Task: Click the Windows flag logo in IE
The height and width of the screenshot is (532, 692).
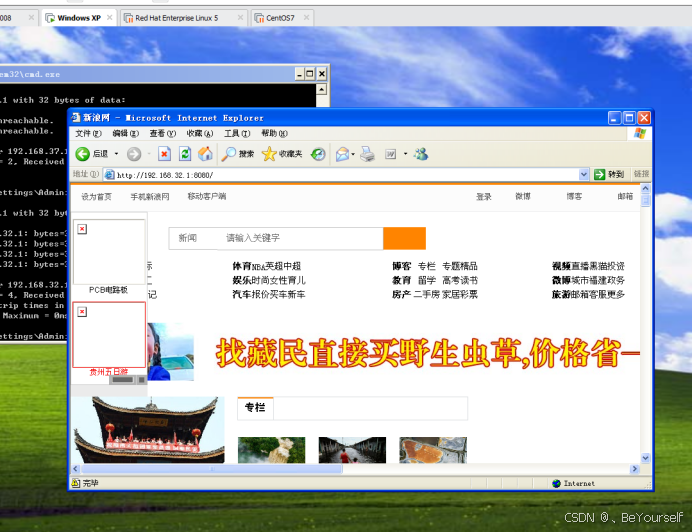Action: [640, 133]
